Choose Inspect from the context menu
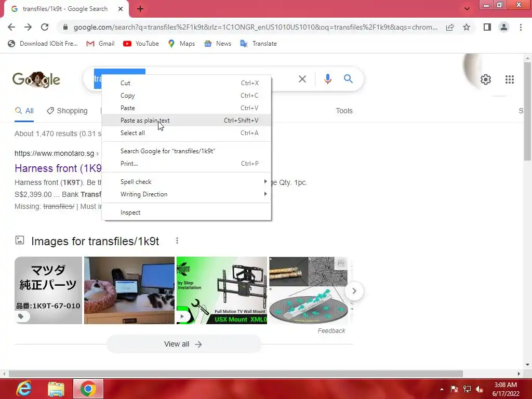 tap(187, 212)
